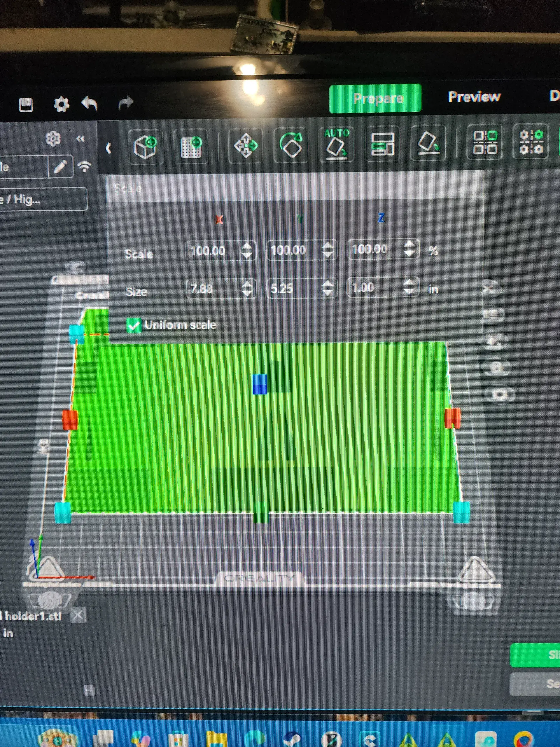Click the Auto orient icon
The image size is (560, 747).
click(x=337, y=144)
